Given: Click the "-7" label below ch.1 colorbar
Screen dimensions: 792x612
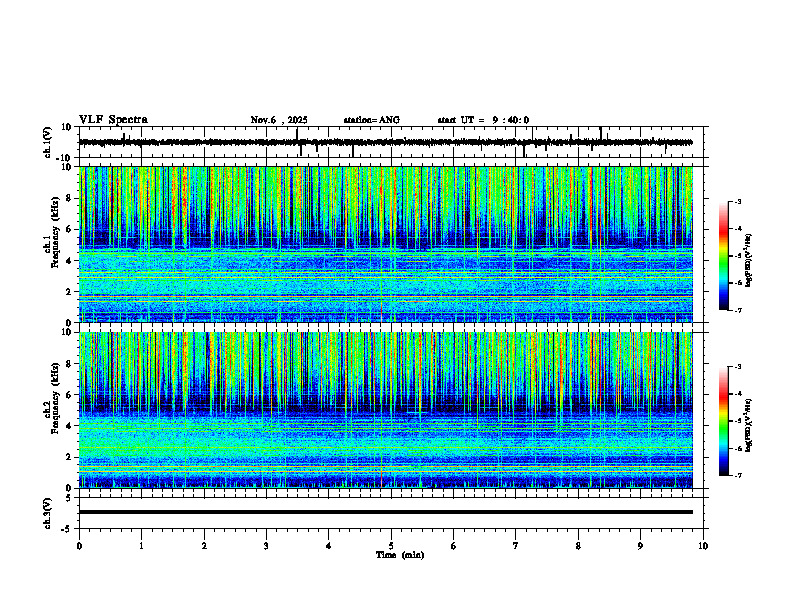Looking at the screenshot, I should tap(737, 310).
